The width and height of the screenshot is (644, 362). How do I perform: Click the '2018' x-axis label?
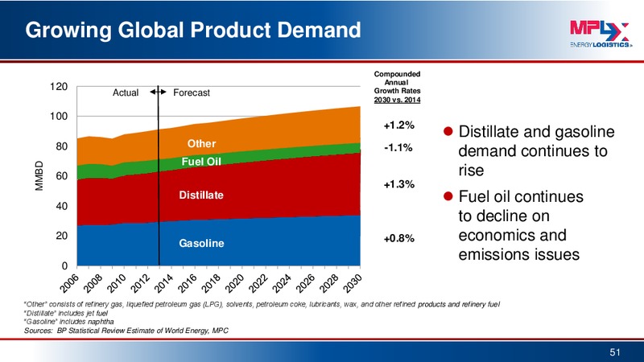(211, 284)
